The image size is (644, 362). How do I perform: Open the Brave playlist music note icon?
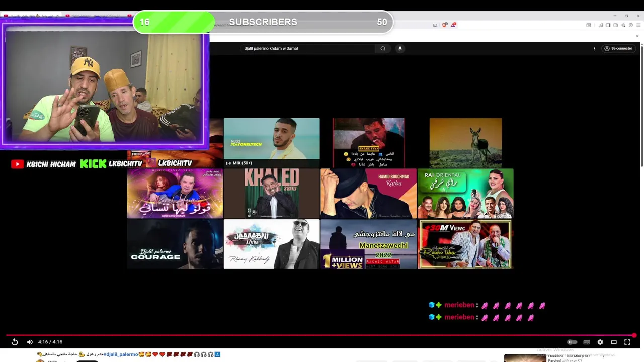pyautogui.click(x=601, y=25)
